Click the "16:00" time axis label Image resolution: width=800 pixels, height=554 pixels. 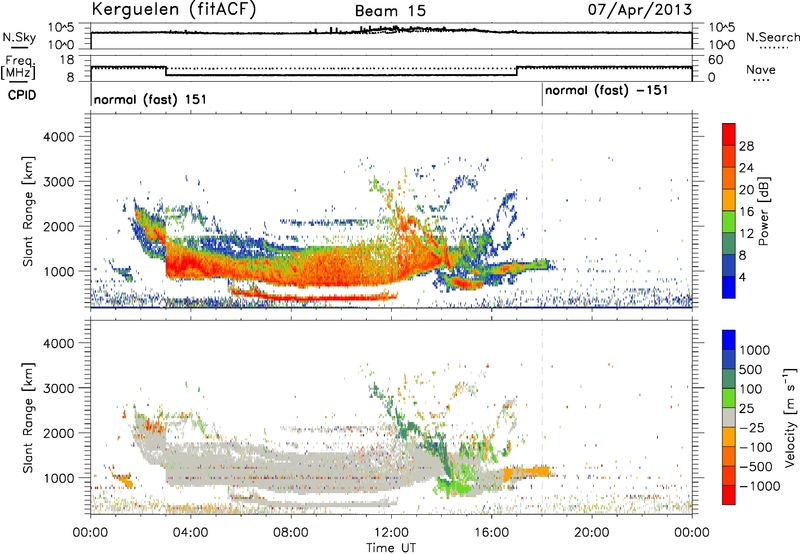(491, 533)
